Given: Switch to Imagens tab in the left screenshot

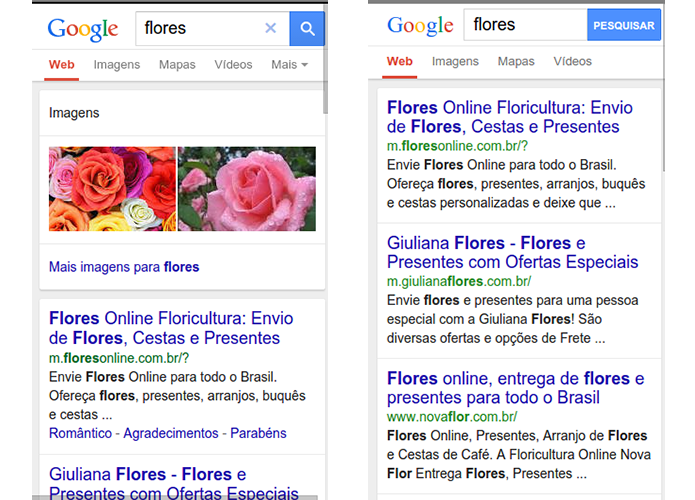Looking at the screenshot, I should [117, 65].
